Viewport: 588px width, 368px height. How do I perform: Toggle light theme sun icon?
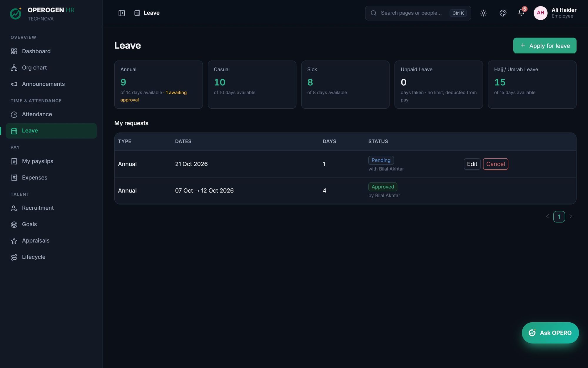coord(483,13)
